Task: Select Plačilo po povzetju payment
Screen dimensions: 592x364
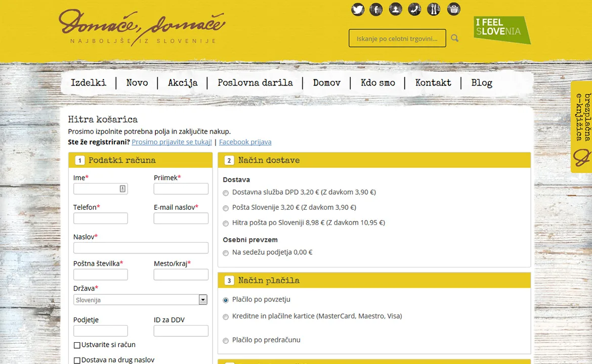Action: (x=226, y=300)
